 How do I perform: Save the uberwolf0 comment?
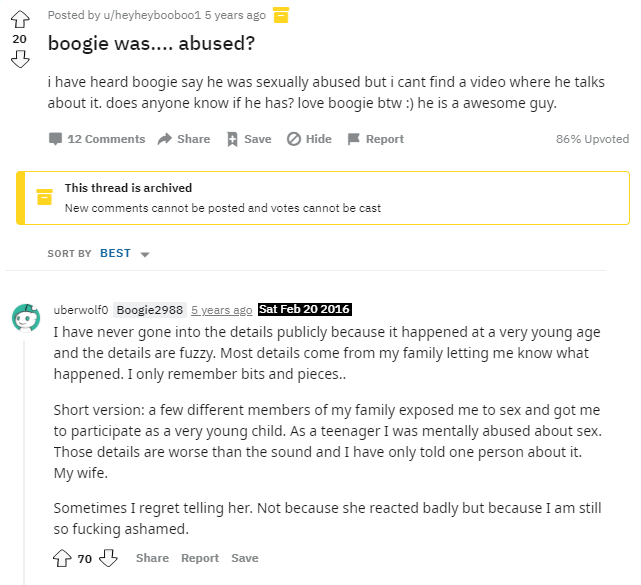244,558
